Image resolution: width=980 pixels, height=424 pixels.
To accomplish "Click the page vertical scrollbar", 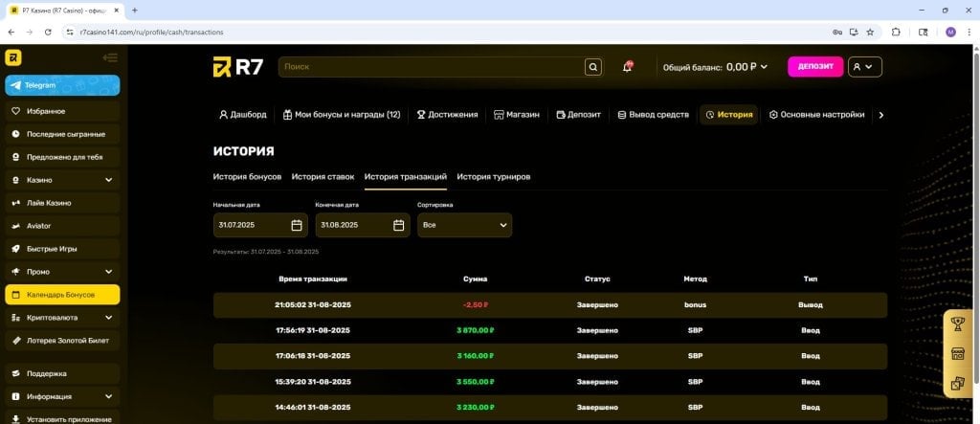I will 976,216.
